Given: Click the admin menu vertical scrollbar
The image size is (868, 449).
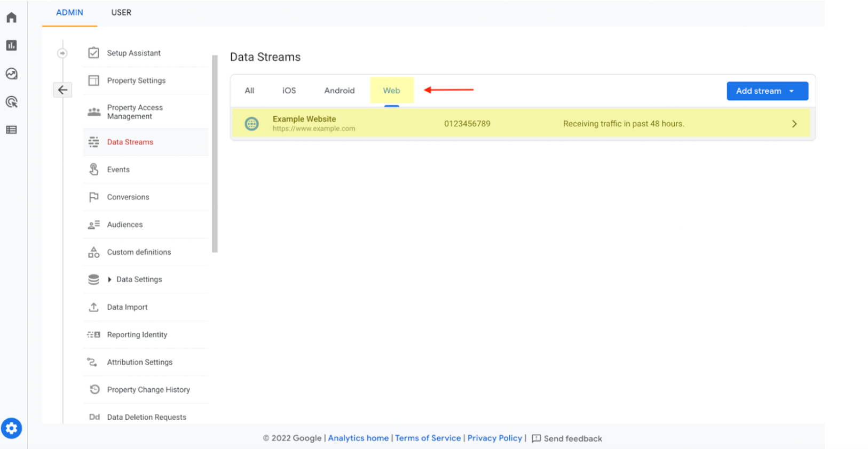Looking at the screenshot, I should point(215,154).
